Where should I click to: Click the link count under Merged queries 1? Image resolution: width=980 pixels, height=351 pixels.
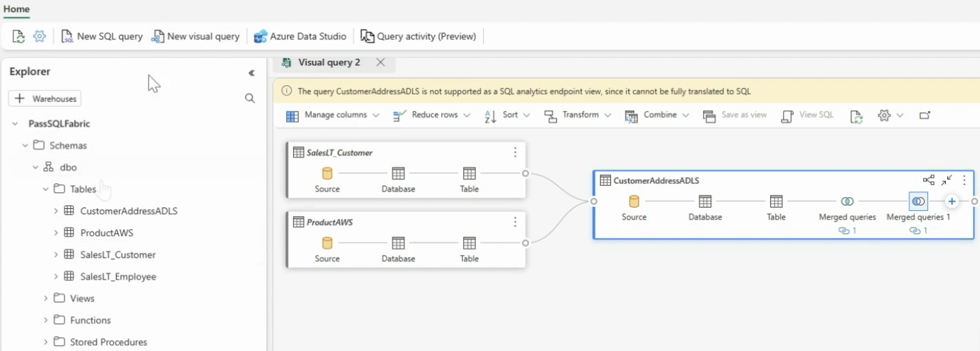point(919,231)
